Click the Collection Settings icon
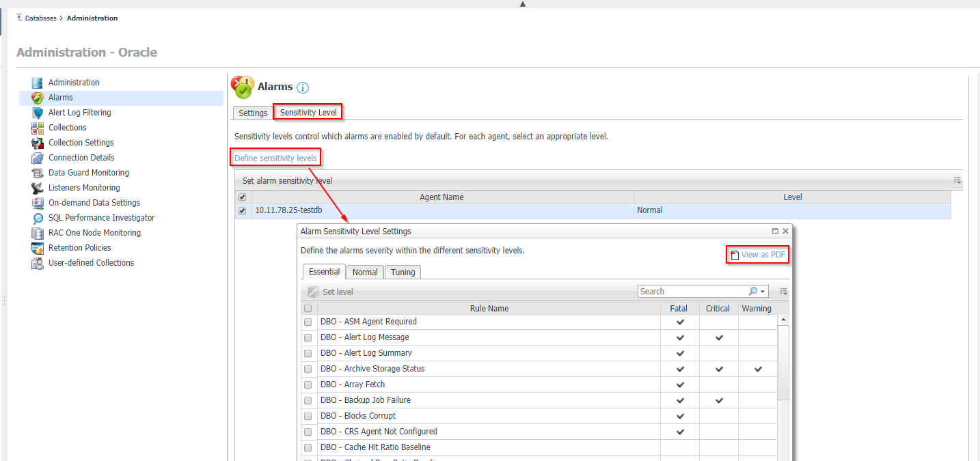980x461 pixels. tap(38, 143)
